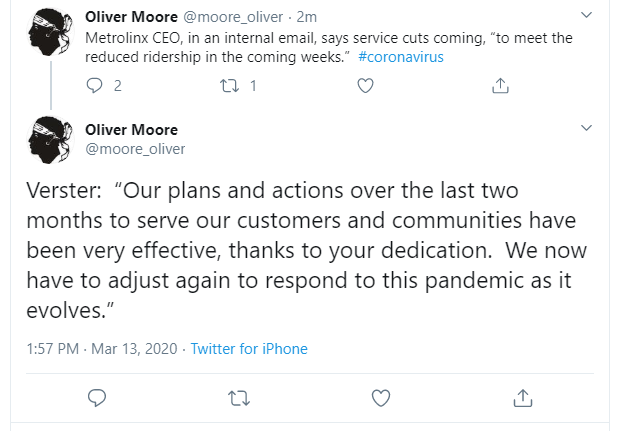Click the Oliver Moore name on second tweet
Viewport: 628px width, 431px height.
point(133,130)
